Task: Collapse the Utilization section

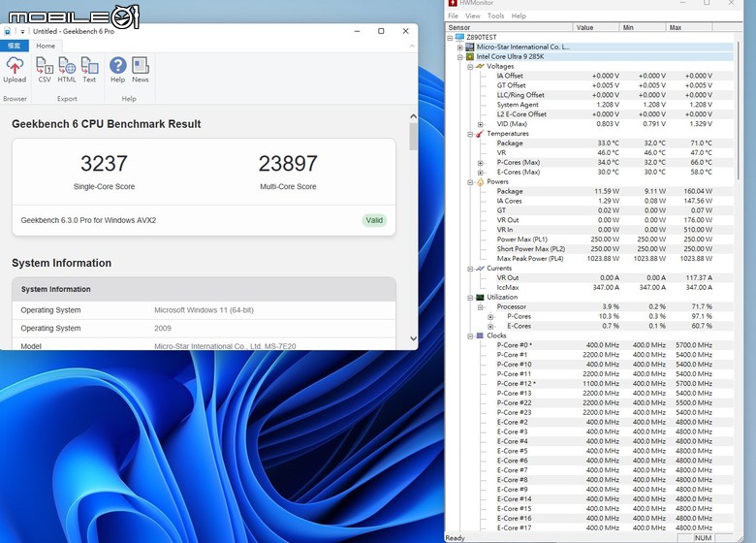Action: point(470,298)
